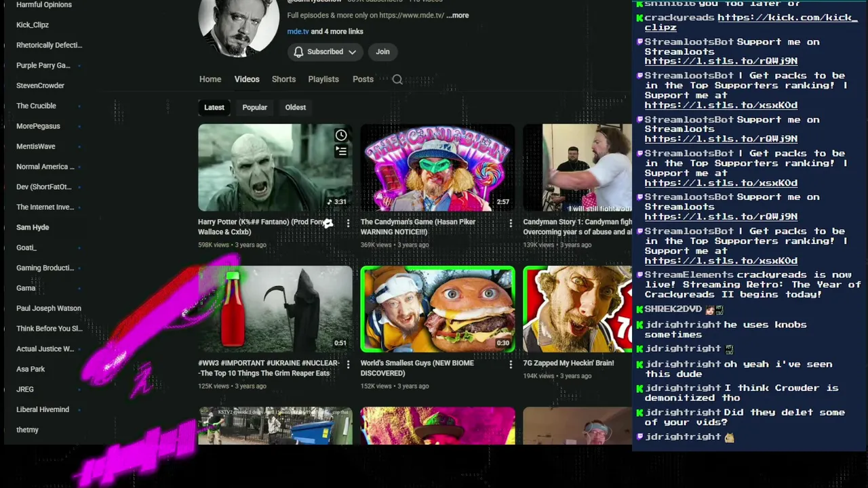Switch to the Home tab

click(x=210, y=79)
